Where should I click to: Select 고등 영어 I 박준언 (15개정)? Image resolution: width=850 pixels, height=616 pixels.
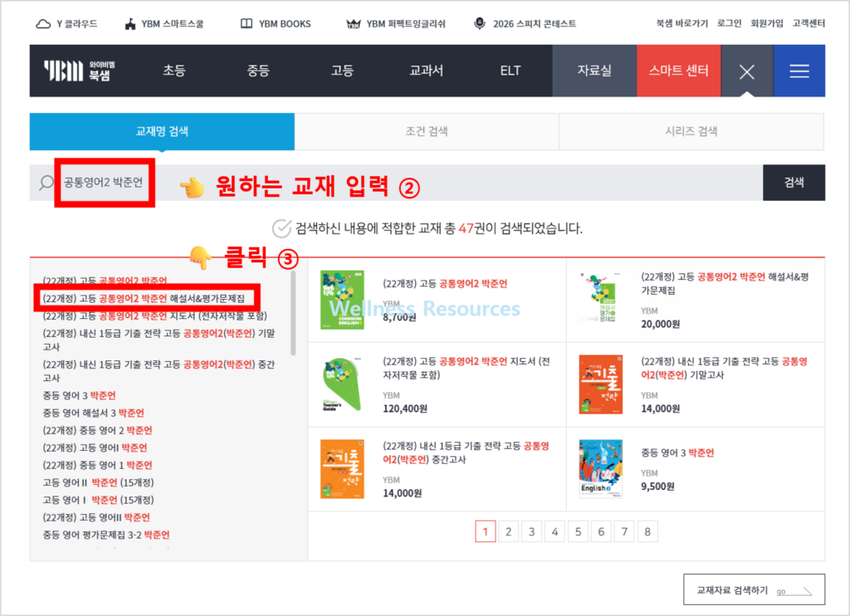tap(98, 500)
